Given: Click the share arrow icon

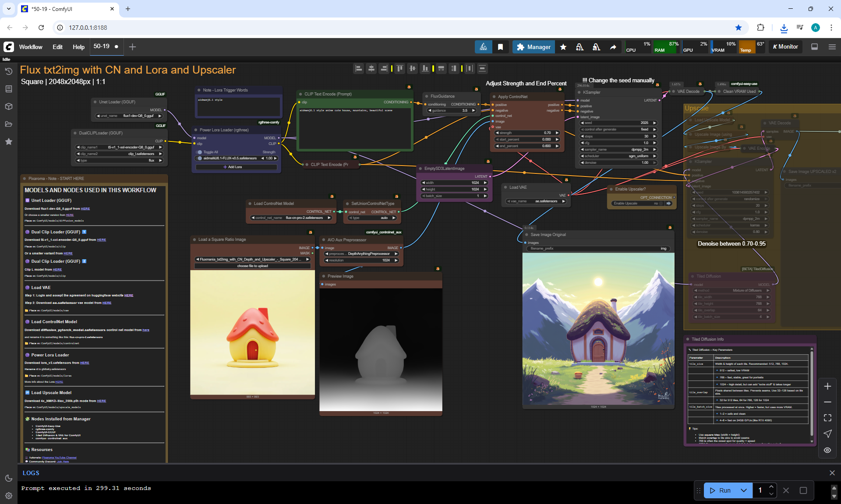Looking at the screenshot, I should pyautogui.click(x=613, y=47).
